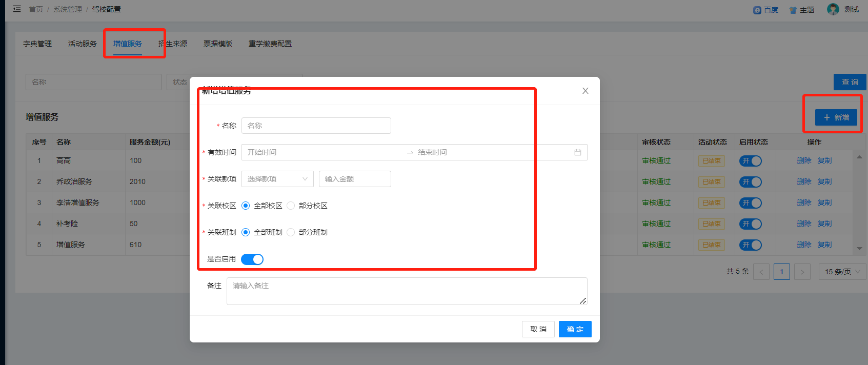Click the 新增 button
The width and height of the screenshot is (868, 365).
pos(836,117)
